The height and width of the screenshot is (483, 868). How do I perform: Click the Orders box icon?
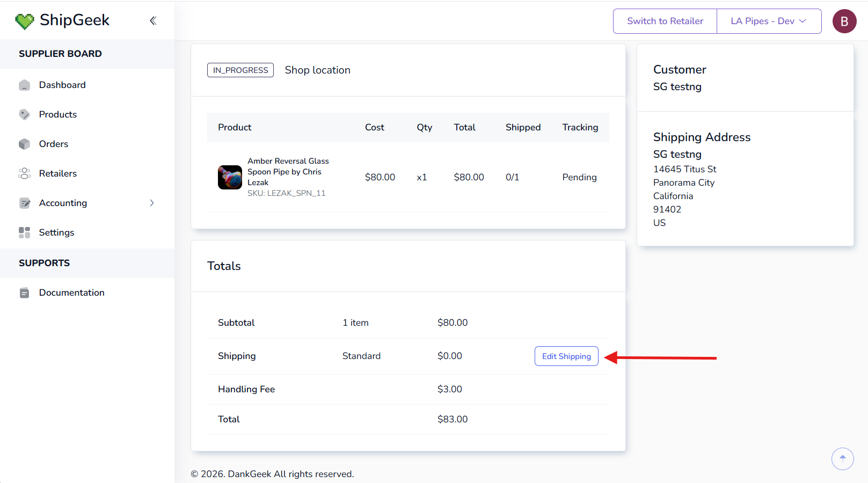click(x=24, y=144)
